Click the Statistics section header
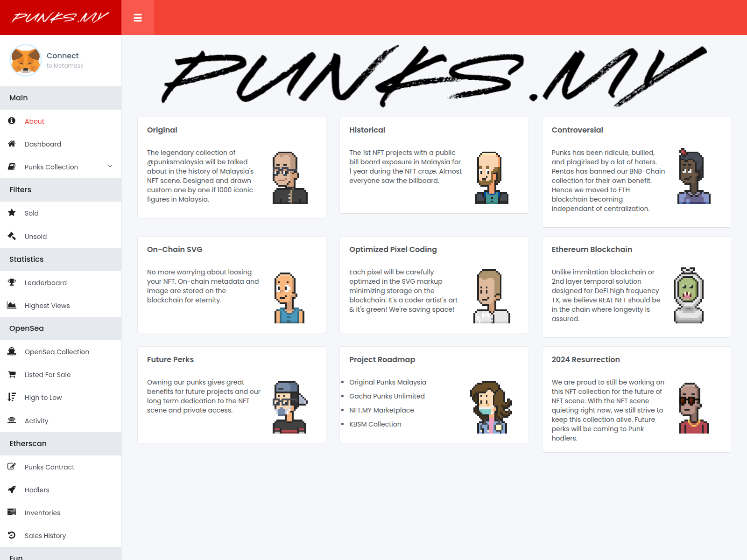 pyautogui.click(x=61, y=259)
